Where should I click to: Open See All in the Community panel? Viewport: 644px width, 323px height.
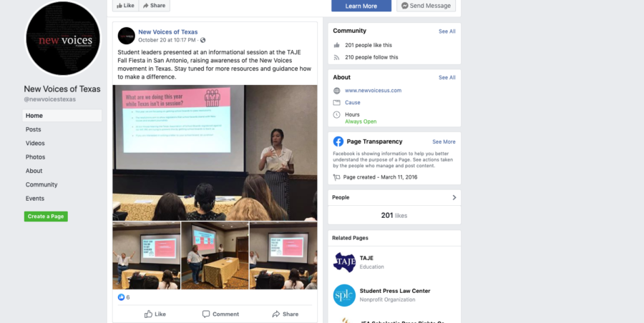point(447,31)
